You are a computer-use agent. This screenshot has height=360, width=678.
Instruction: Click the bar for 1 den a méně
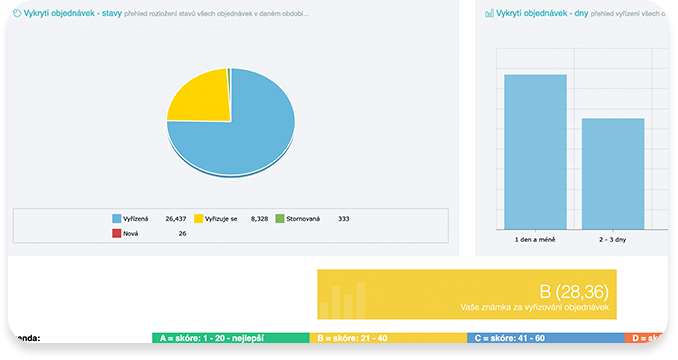[x=535, y=152]
